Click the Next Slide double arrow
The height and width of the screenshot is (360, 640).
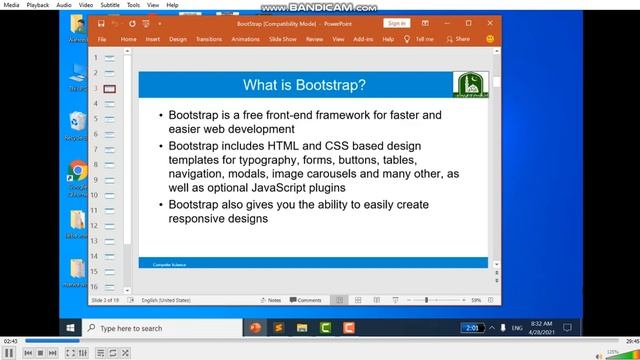tap(496, 280)
